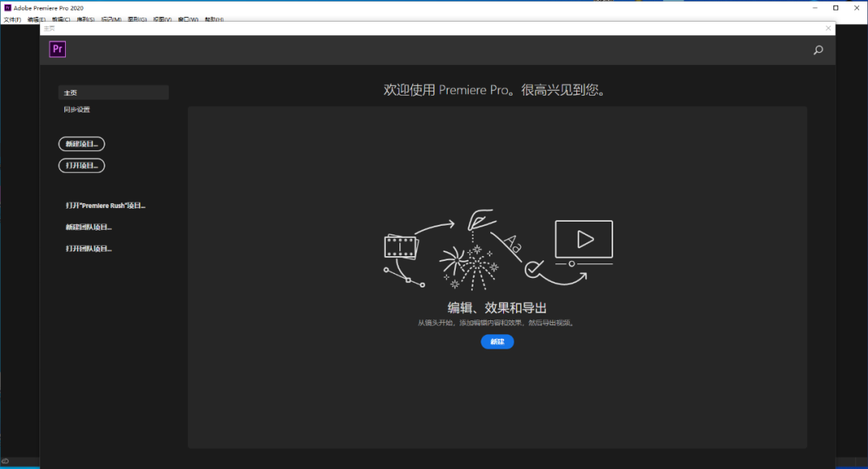Open 同步设置 sync settings
868x469 pixels.
click(x=77, y=109)
